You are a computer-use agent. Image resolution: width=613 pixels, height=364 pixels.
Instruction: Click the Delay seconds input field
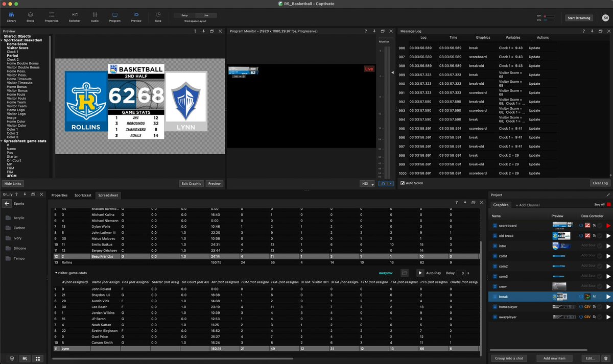click(461, 273)
